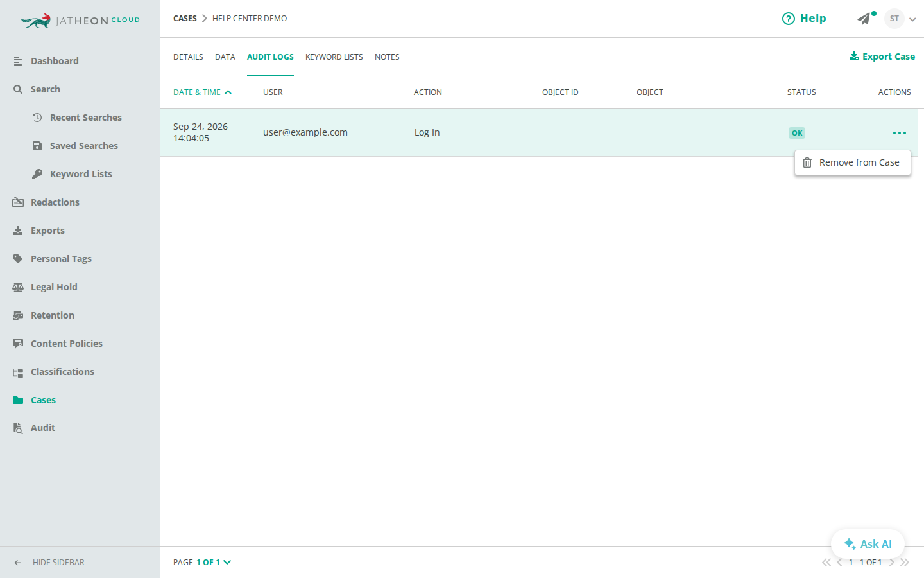Image resolution: width=924 pixels, height=578 pixels.
Task: Jump to the last page arrow
Action: coord(905,563)
